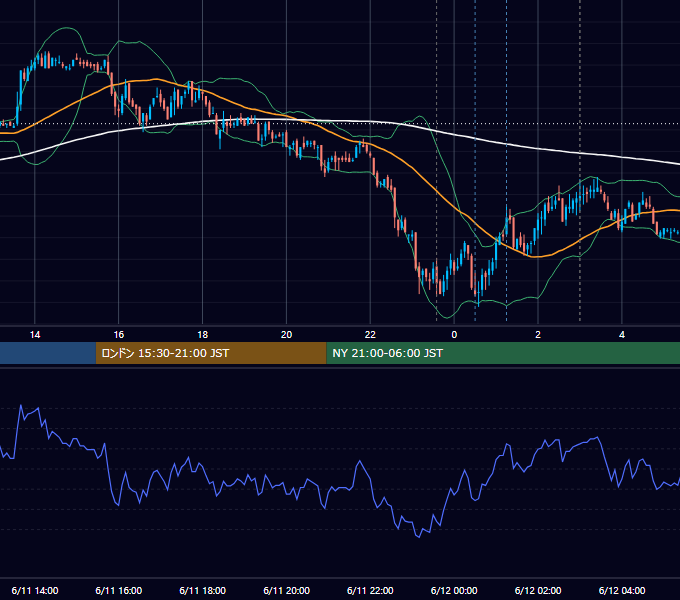Click the 6/11 22:00 label on oscillator axis

370,590
